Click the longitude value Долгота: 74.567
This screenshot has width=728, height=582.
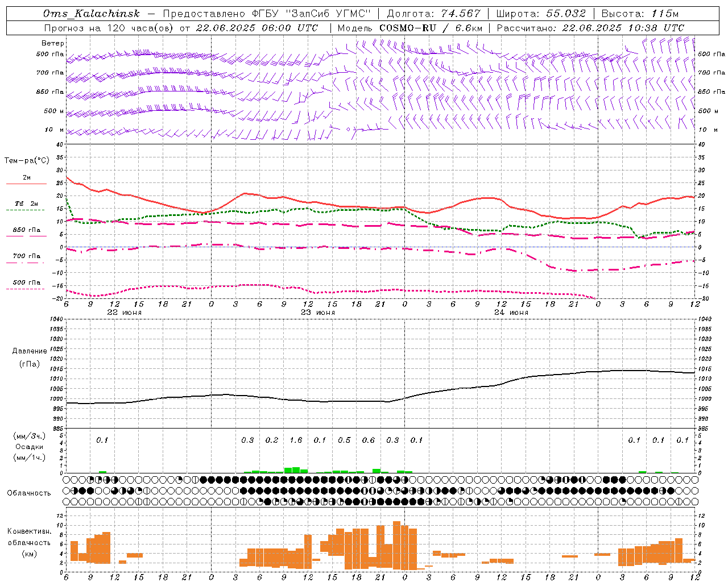[x=433, y=14]
